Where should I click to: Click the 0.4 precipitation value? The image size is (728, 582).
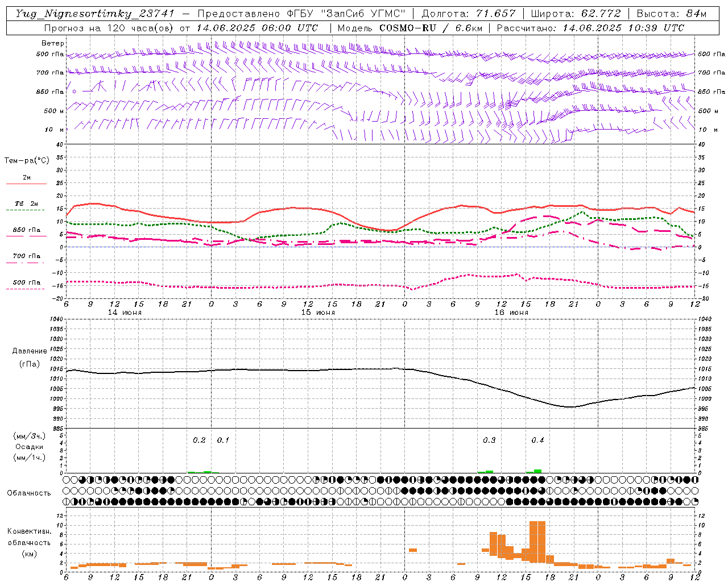pyautogui.click(x=537, y=440)
